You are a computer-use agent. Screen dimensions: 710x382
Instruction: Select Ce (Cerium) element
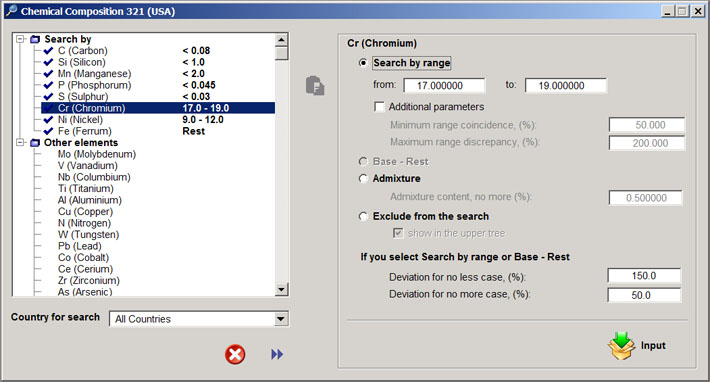point(85,269)
